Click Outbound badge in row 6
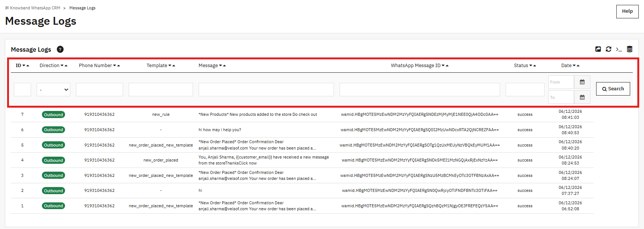This screenshot has width=644, height=229. pos(53,130)
